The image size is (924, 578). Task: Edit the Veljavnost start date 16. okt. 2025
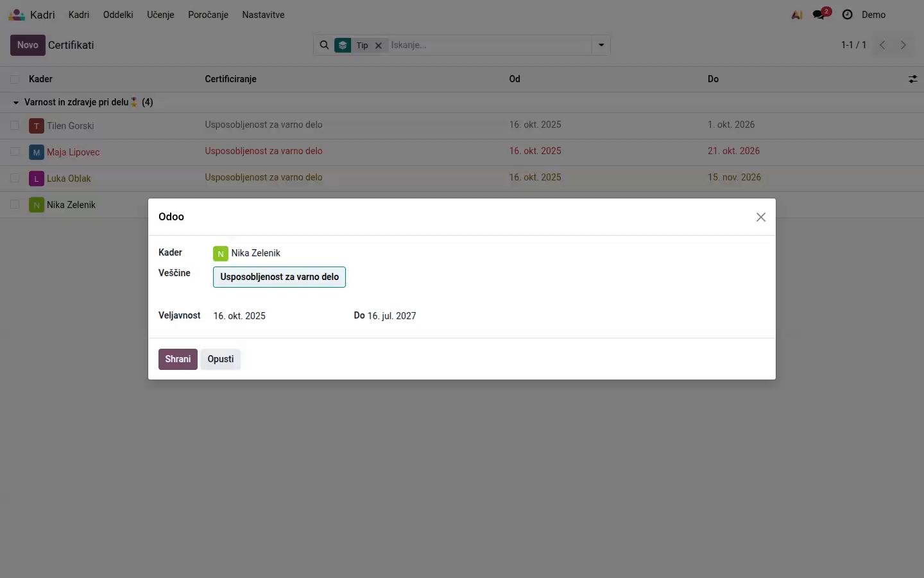tap(239, 316)
